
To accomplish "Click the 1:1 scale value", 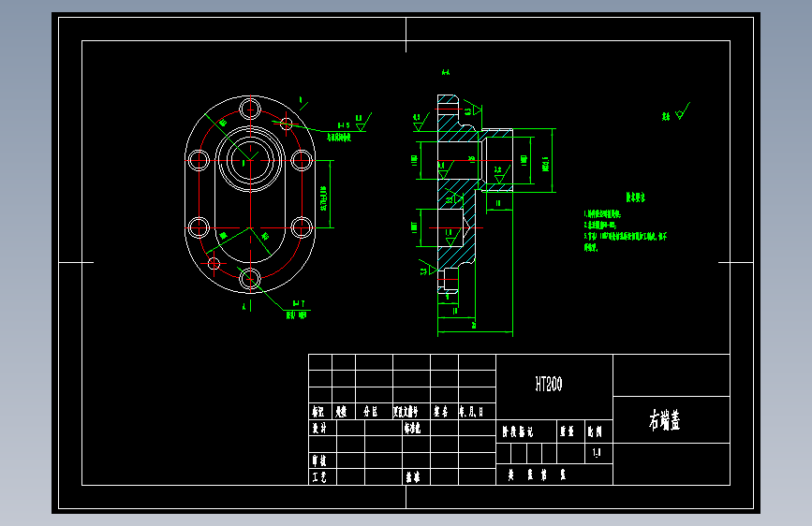I will coord(597,453).
